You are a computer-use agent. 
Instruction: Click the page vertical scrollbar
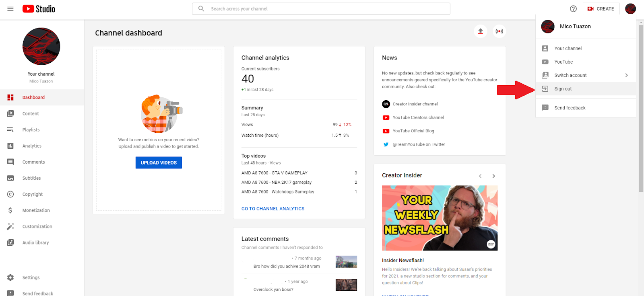click(x=641, y=109)
